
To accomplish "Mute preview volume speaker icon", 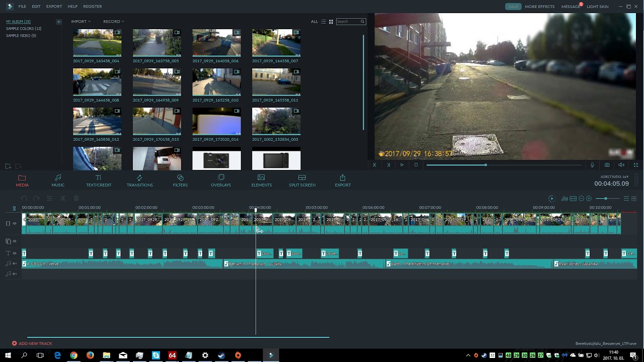I will coord(621,165).
